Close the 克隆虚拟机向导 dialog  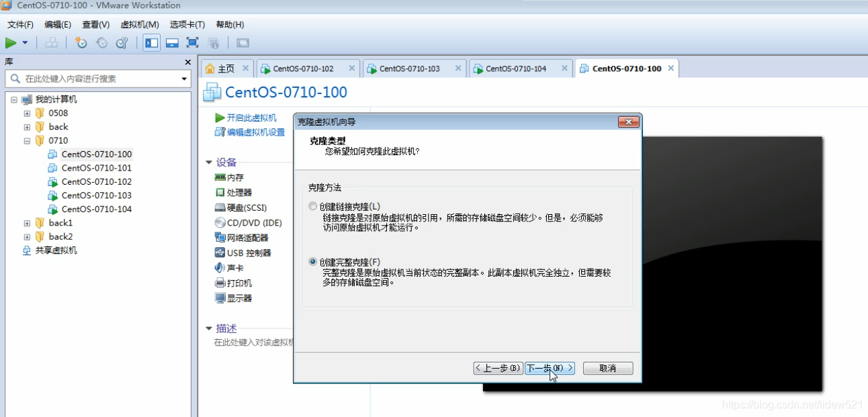click(628, 122)
